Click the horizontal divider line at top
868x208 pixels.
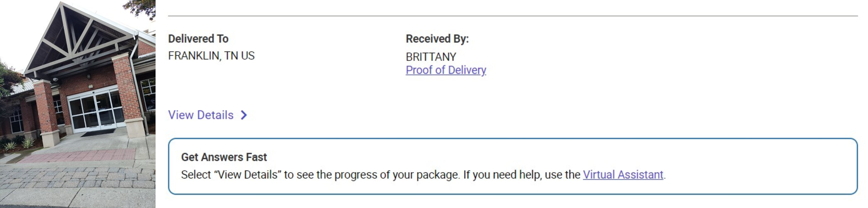click(512, 16)
